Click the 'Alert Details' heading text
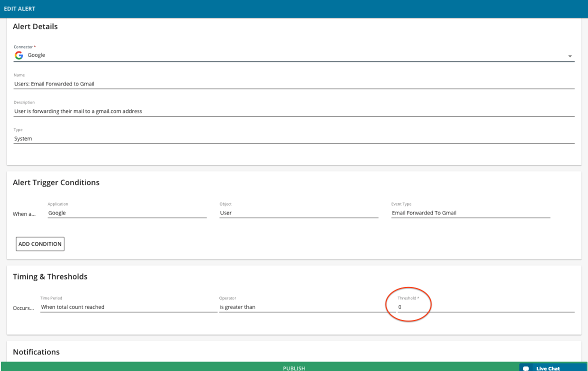 pyautogui.click(x=35, y=26)
